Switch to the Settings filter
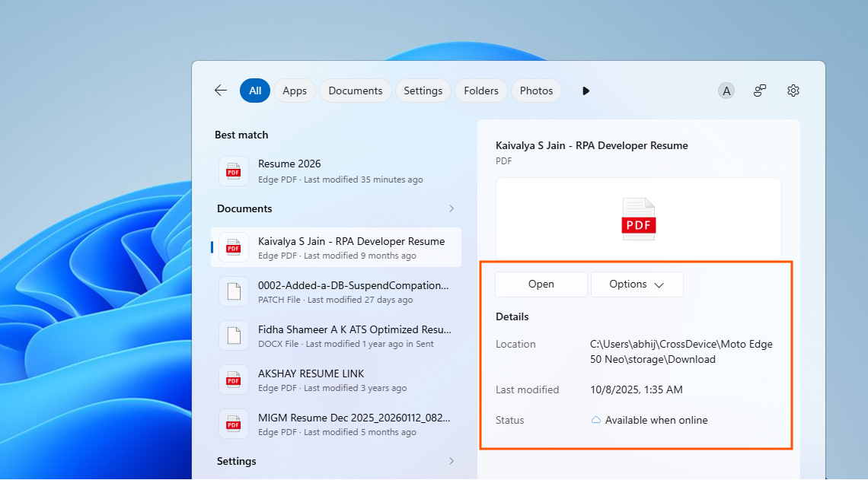Viewport: 868px width, 480px height. (423, 91)
